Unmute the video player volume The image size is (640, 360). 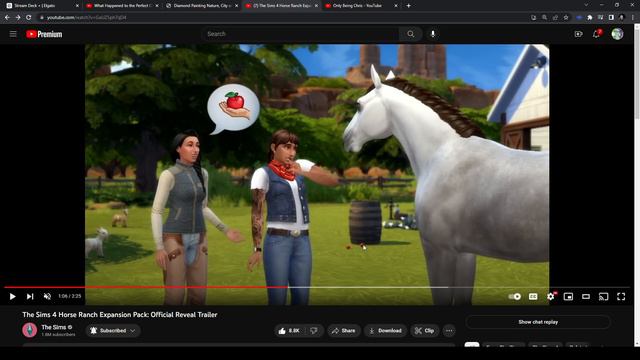pos(47,296)
